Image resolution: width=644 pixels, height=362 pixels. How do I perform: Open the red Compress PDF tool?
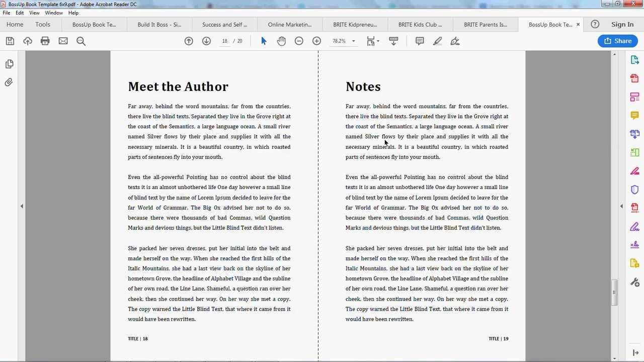(634, 208)
